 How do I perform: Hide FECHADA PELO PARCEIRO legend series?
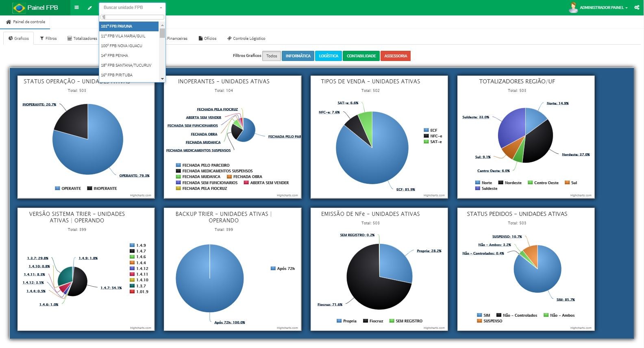(203, 165)
